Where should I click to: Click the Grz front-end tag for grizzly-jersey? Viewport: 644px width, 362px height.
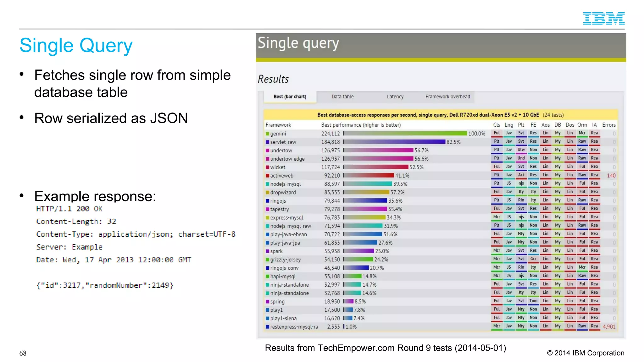point(533,259)
